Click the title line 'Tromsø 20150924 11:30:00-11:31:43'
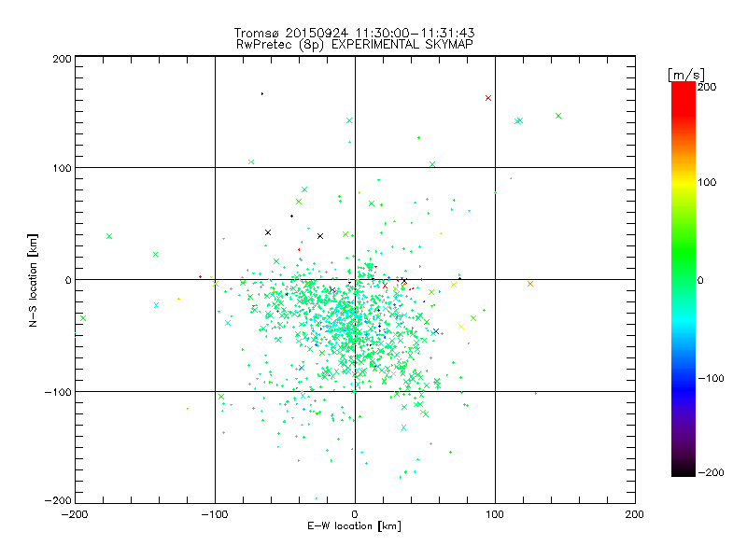This screenshot has height=560, width=747. pos(355,33)
